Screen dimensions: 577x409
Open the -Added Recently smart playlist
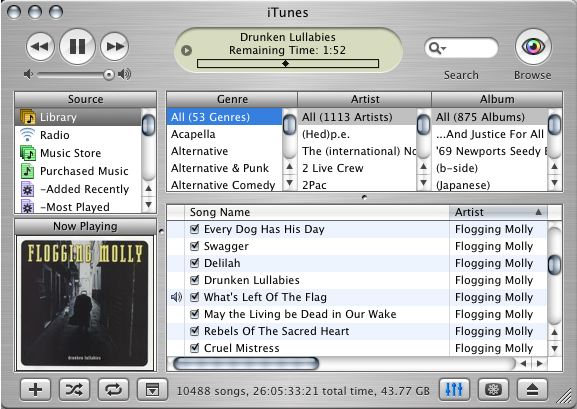[x=78, y=189]
